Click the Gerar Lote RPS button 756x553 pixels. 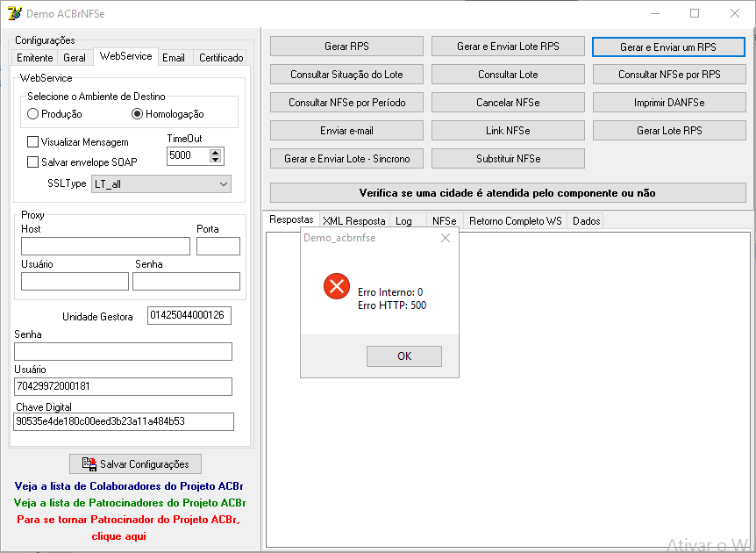click(x=669, y=130)
